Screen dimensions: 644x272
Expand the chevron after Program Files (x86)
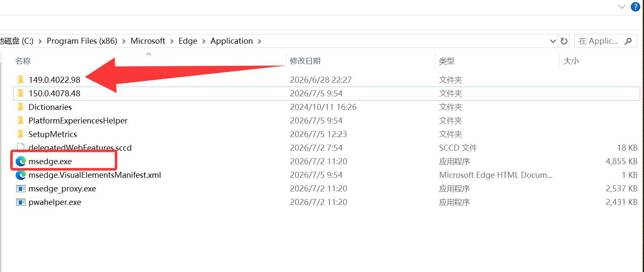pos(124,41)
